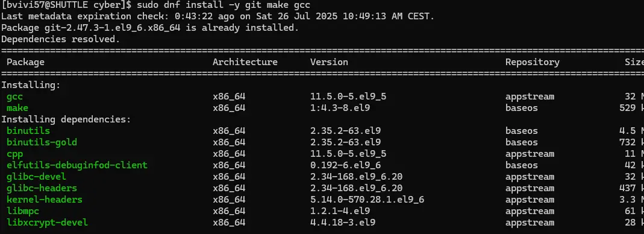Click libmpc package name

pyautogui.click(x=22, y=211)
